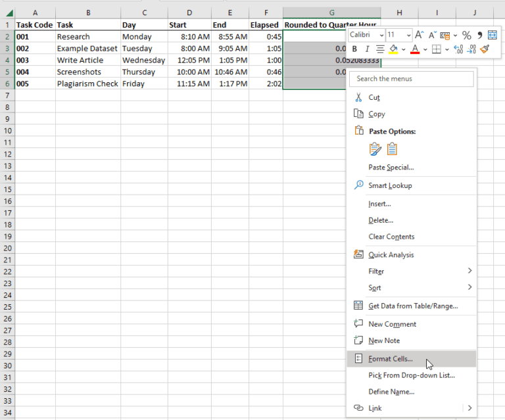Click the Select All corner triangle
The height and width of the screenshot is (420, 505).
point(9,13)
